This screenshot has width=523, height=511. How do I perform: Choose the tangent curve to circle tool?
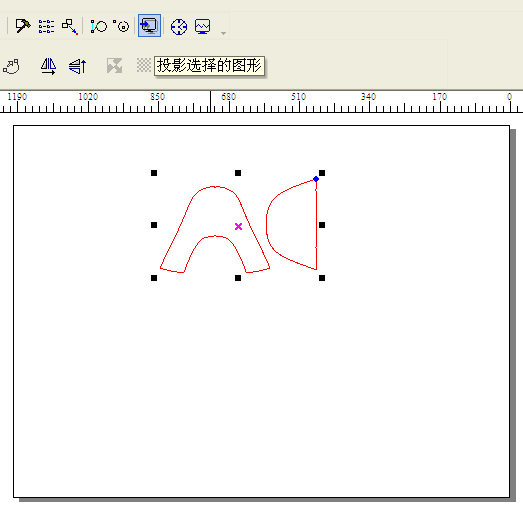pos(98,26)
